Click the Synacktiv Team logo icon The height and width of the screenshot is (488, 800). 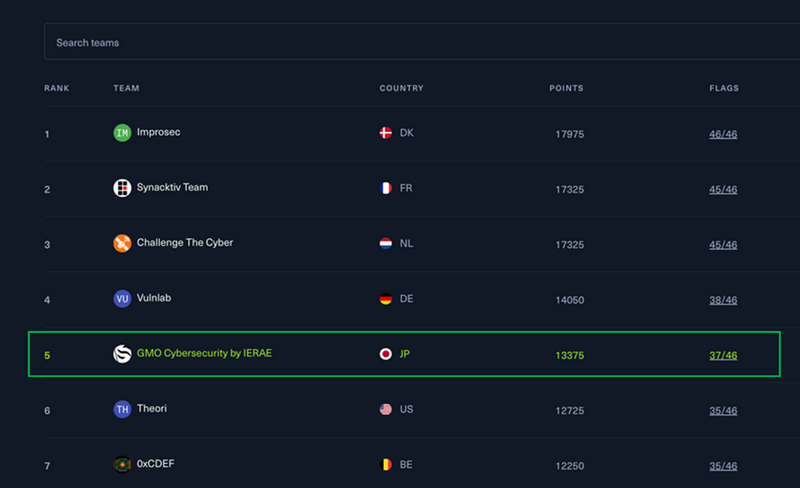pyautogui.click(x=122, y=188)
